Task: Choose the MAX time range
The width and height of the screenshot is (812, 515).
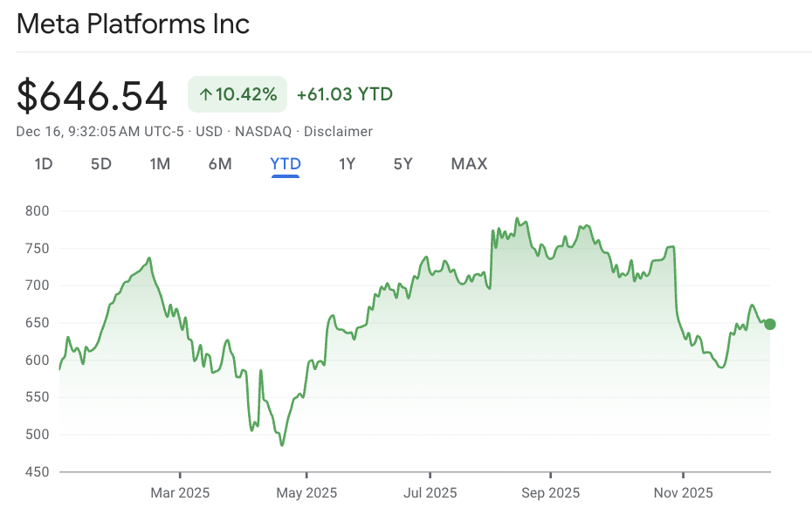Action: pyautogui.click(x=469, y=163)
